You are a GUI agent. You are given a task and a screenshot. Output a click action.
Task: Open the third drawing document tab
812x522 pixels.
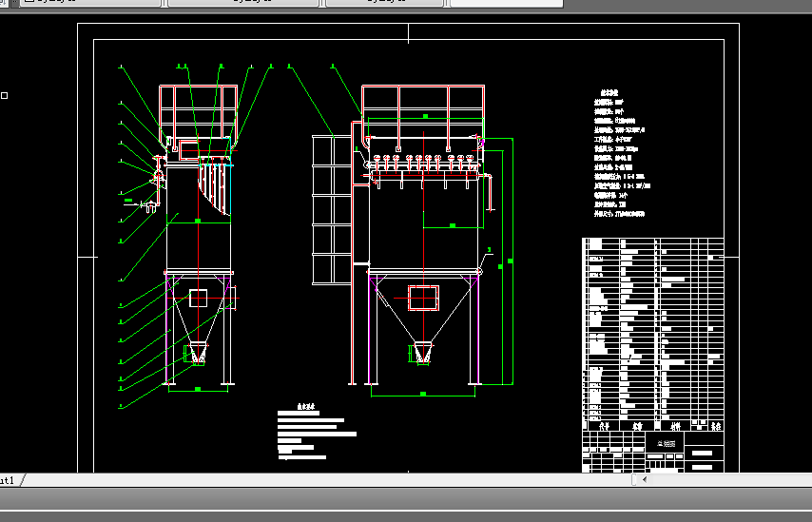pos(384,3)
